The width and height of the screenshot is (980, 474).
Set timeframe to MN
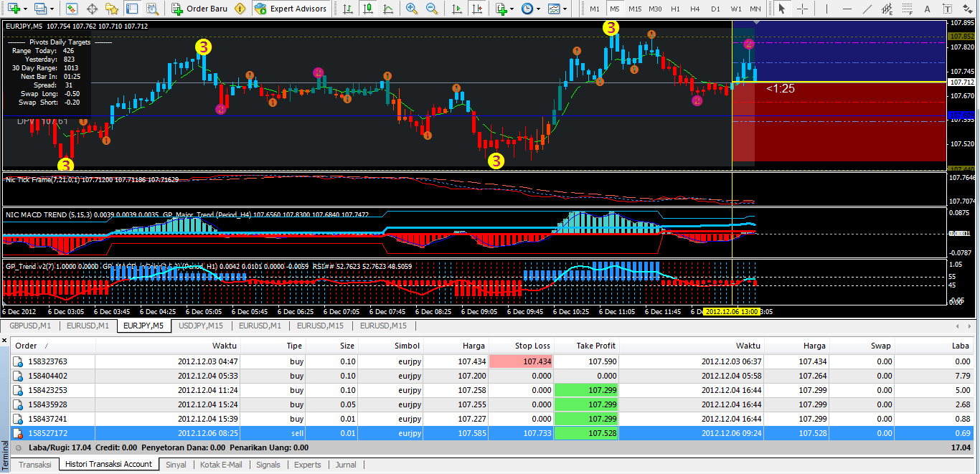(x=755, y=9)
